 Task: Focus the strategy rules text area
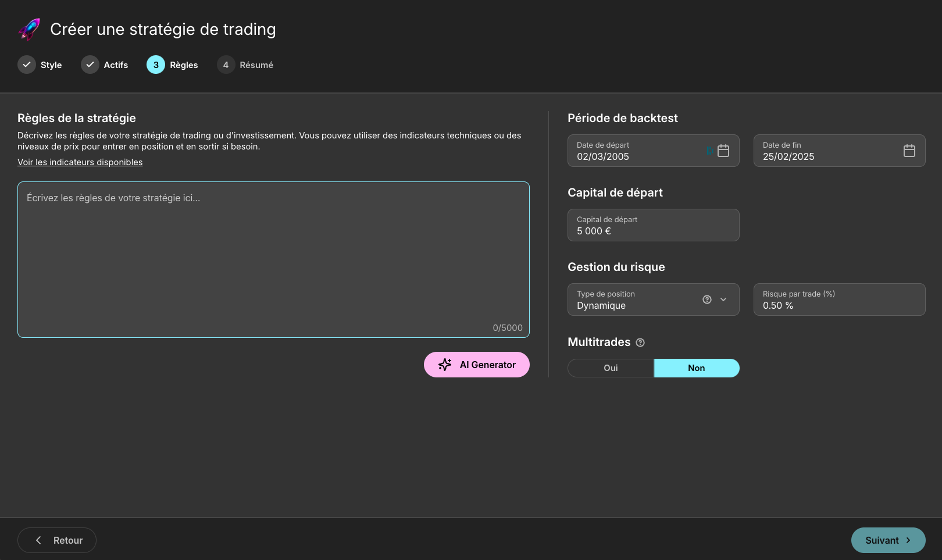(273, 259)
